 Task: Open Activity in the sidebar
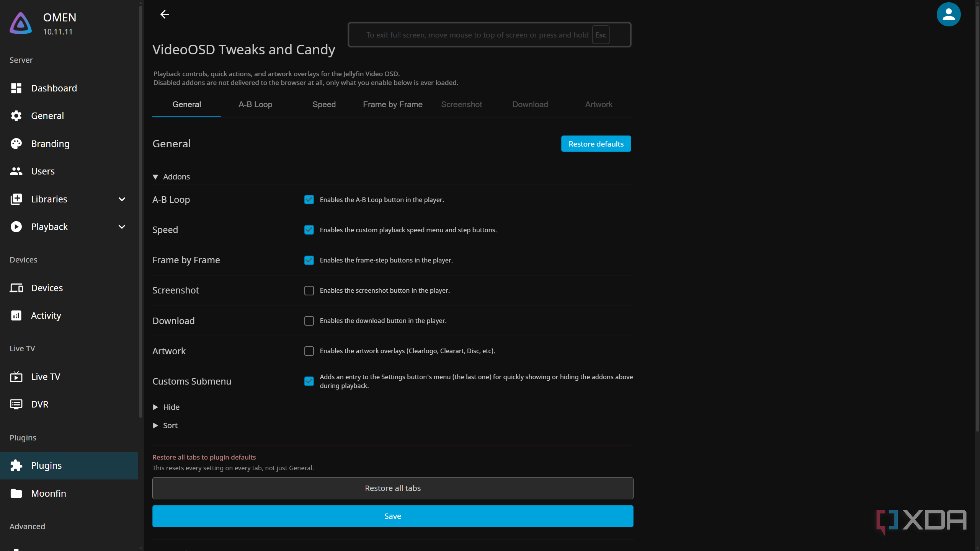69,315
